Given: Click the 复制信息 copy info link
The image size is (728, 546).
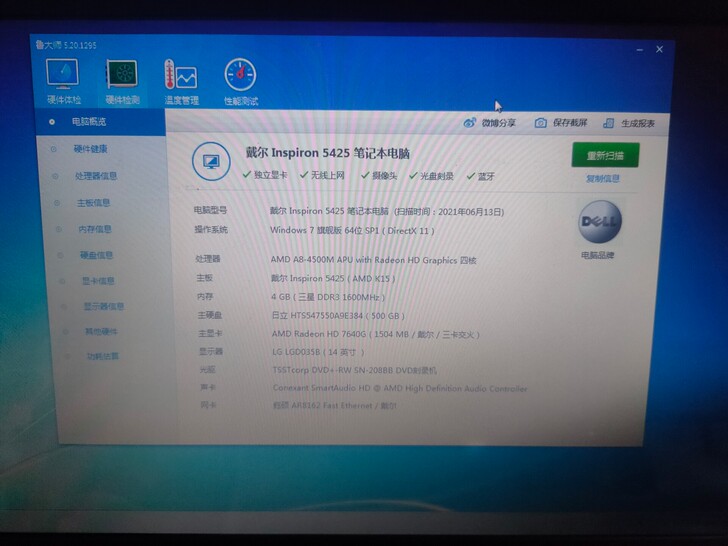Looking at the screenshot, I should (x=603, y=179).
